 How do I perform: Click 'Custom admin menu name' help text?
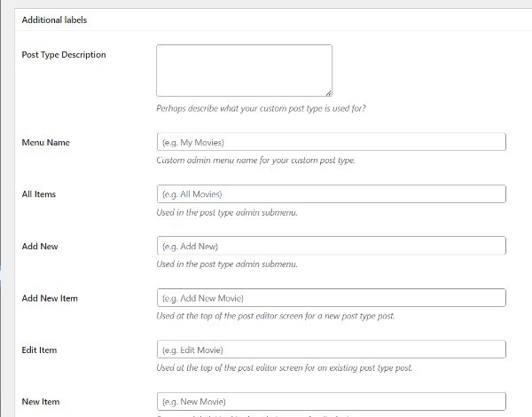[256, 161]
